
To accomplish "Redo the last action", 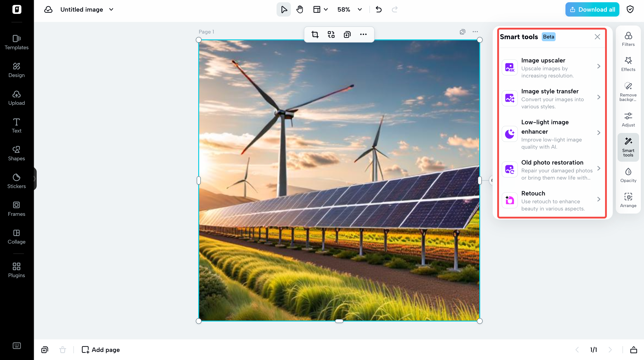I will click(395, 9).
